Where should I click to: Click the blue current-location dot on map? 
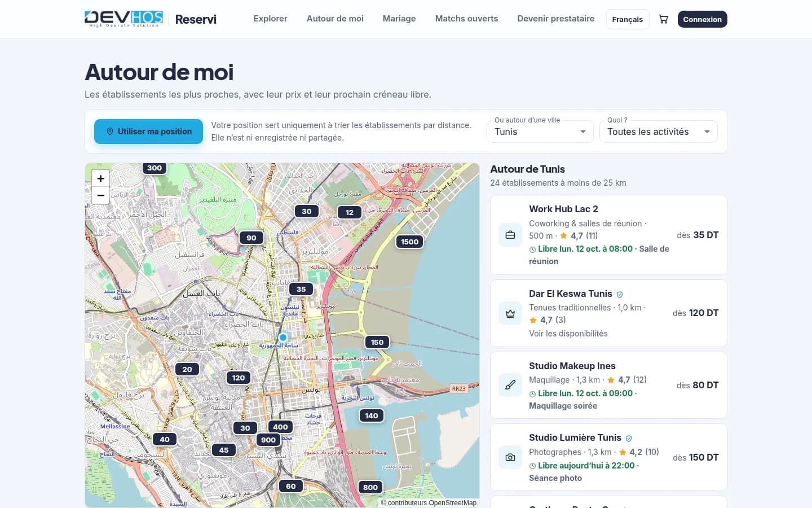pyautogui.click(x=283, y=338)
